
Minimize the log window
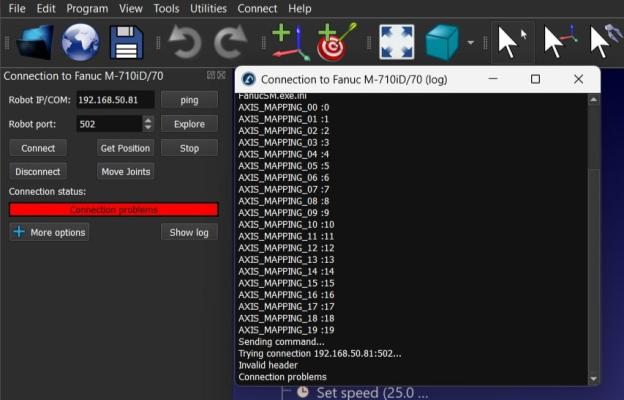pyautogui.click(x=493, y=79)
